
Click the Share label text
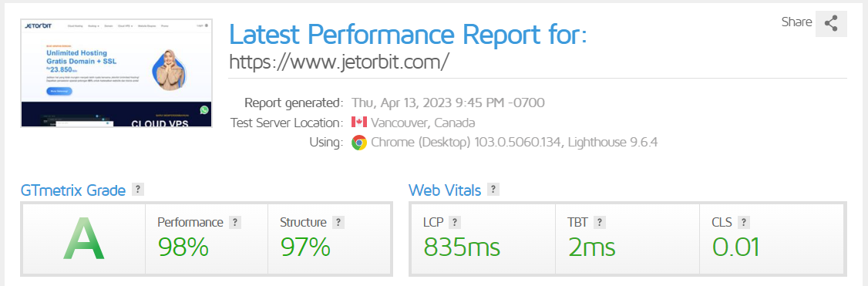pos(796,22)
